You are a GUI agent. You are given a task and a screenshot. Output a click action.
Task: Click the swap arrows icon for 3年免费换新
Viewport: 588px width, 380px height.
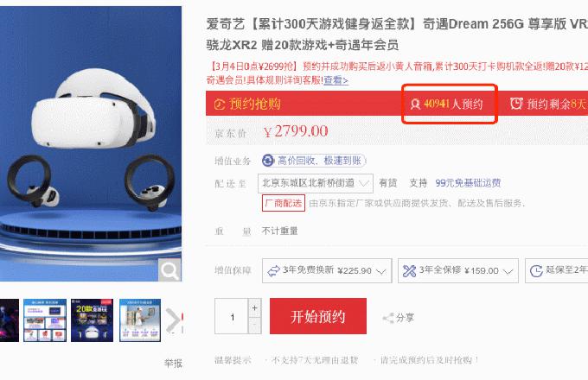click(274, 270)
